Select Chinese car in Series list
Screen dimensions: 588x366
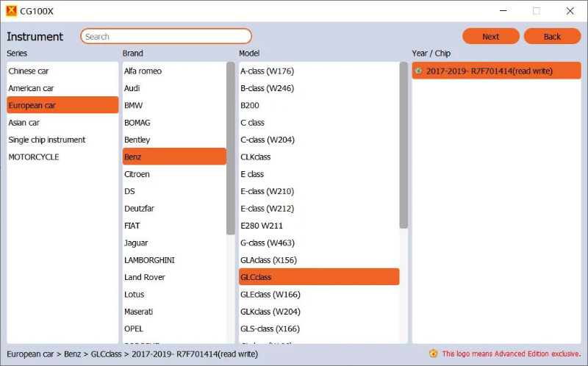click(x=29, y=71)
